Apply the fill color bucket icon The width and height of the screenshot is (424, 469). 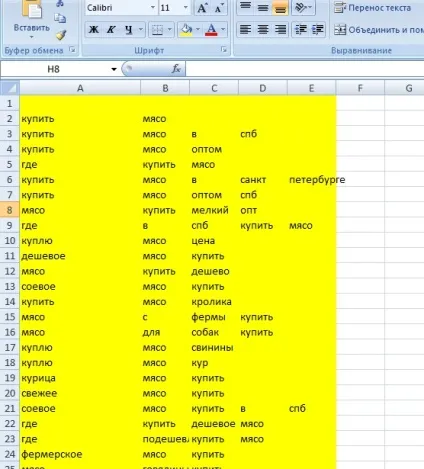pos(186,30)
